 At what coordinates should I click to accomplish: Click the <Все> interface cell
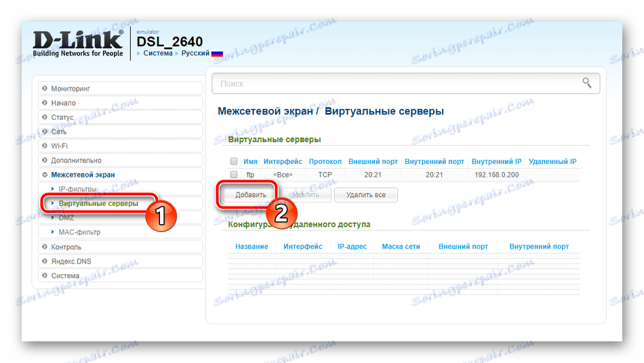(x=283, y=175)
